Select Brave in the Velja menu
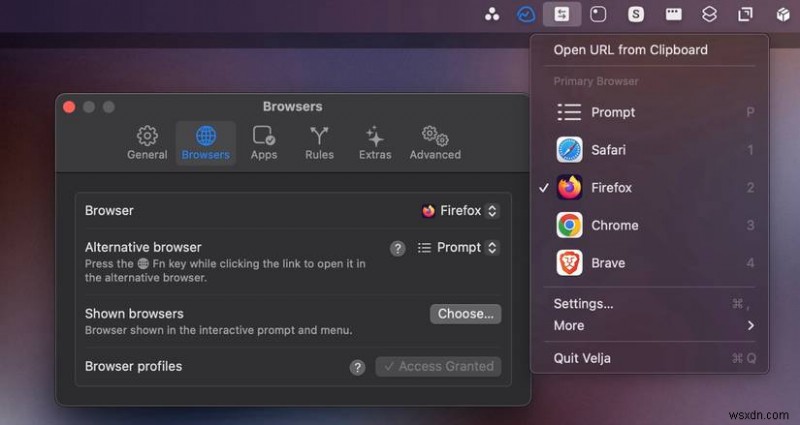 coord(649,263)
